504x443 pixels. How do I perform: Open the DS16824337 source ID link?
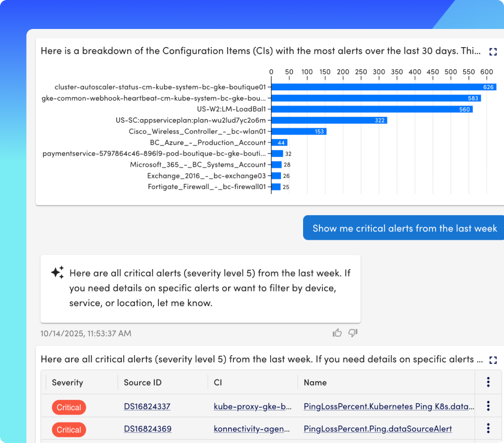(x=147, y=407)
